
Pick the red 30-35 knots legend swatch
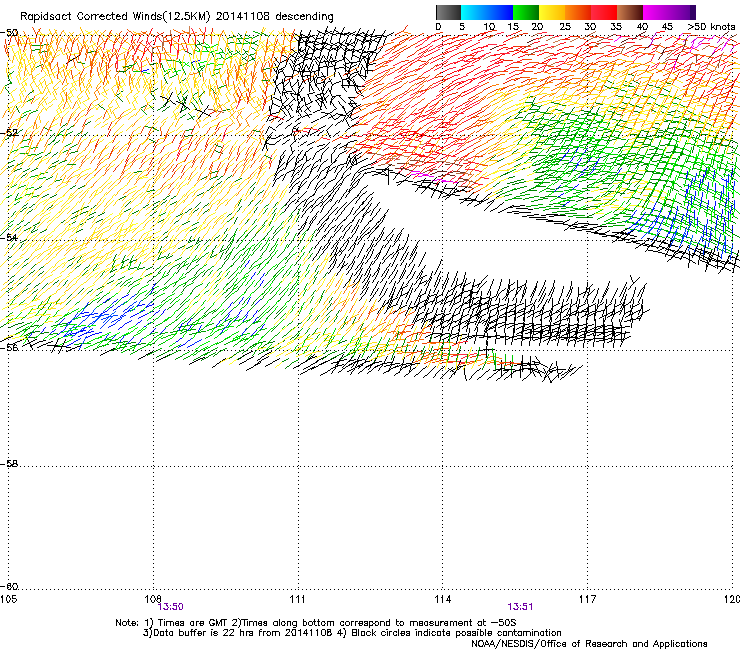coord(604,12)
